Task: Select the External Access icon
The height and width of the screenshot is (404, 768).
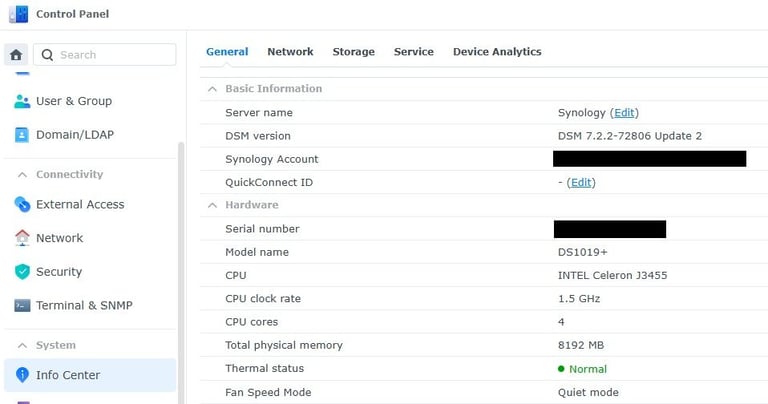Action: 22,204
